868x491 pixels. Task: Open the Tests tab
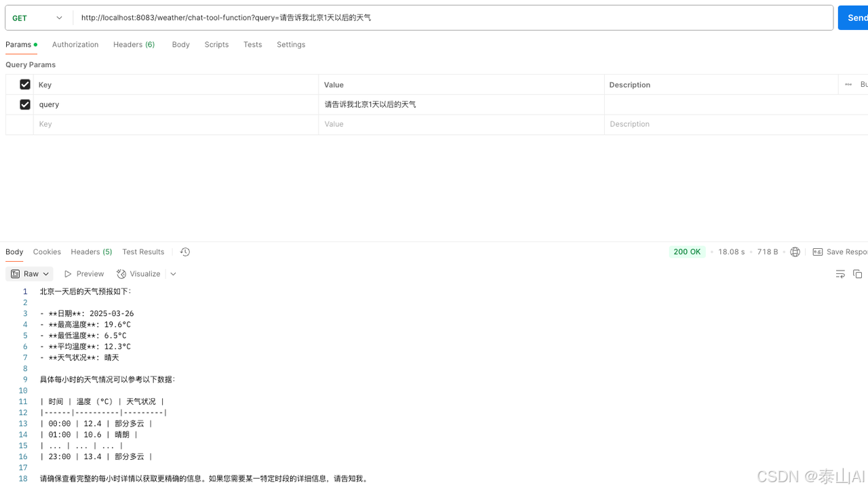(x=252, y=45)
